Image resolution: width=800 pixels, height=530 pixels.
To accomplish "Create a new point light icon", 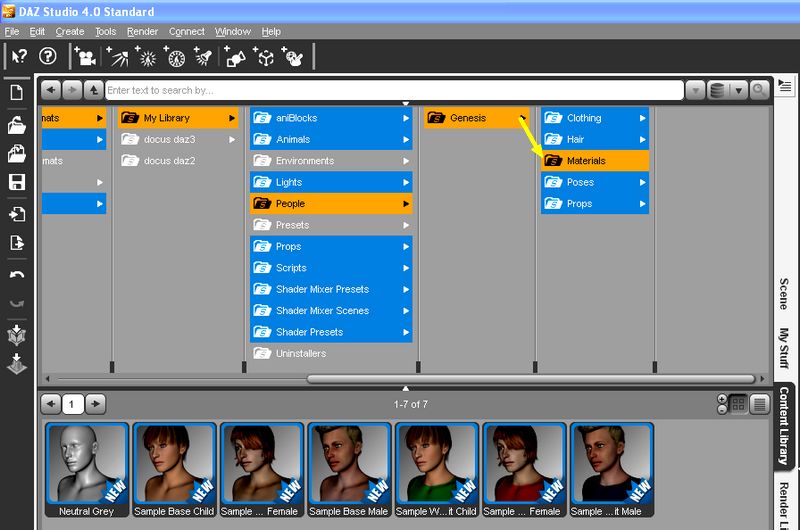I will (146, 57).
